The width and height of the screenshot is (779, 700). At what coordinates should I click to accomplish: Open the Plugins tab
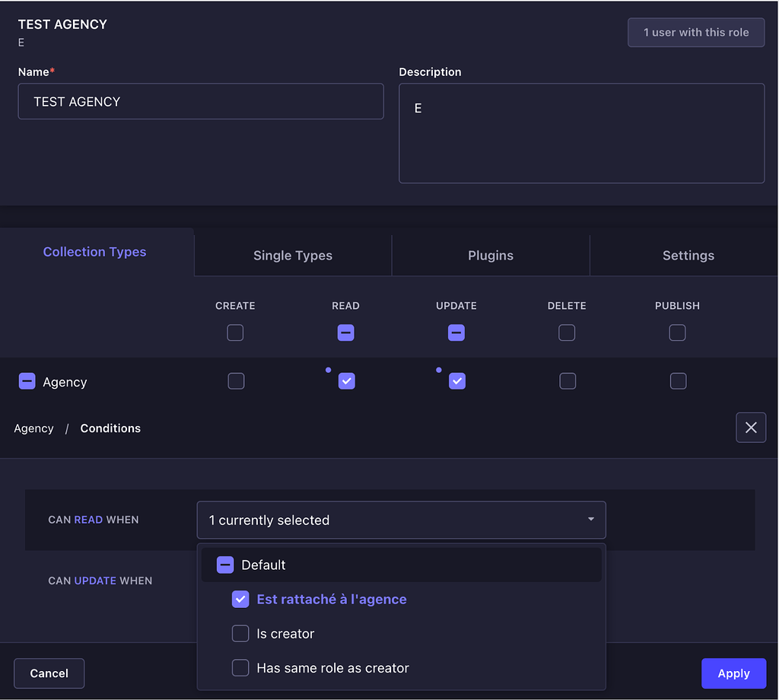click(491, 255)
